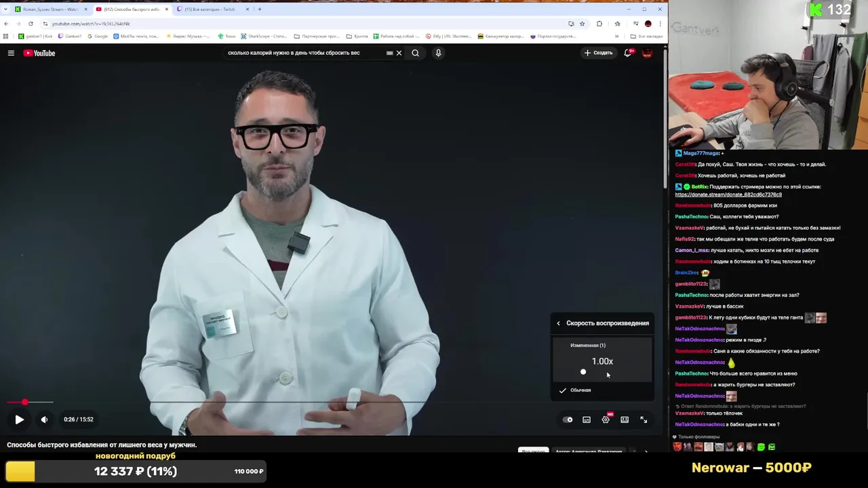The image size is (868, 488).
Task: Clear the YouTube search query
Action: (x=399, y=53)
